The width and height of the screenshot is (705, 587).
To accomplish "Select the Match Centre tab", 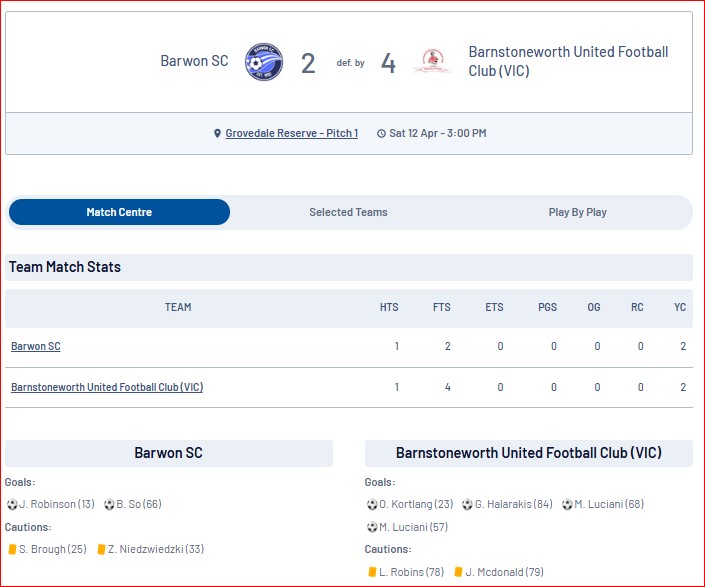I will (x=119, y=212).
